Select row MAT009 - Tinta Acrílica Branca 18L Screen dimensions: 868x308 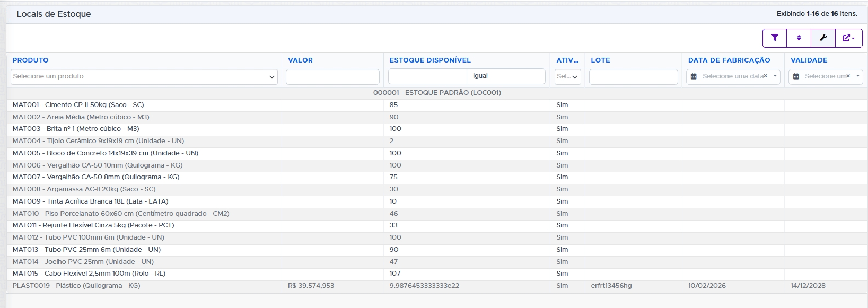(437, 201)
